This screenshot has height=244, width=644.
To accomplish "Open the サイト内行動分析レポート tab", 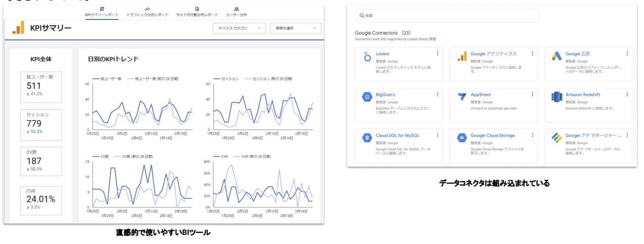I will point(197,12).
